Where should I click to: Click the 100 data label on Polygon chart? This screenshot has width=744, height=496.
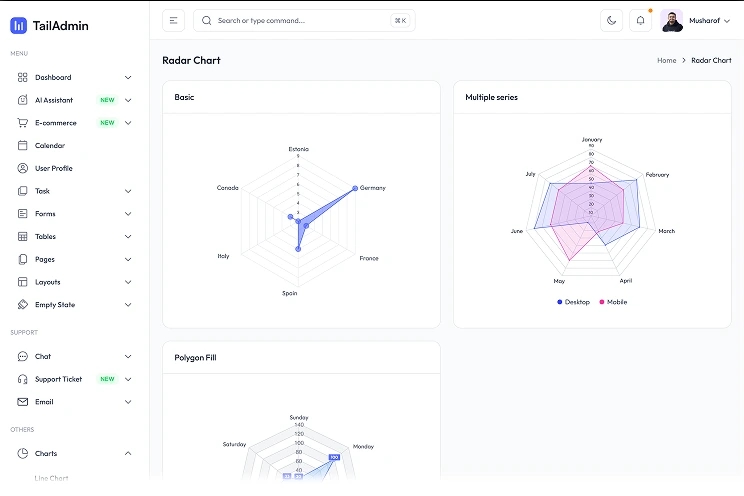click(334, 457)
